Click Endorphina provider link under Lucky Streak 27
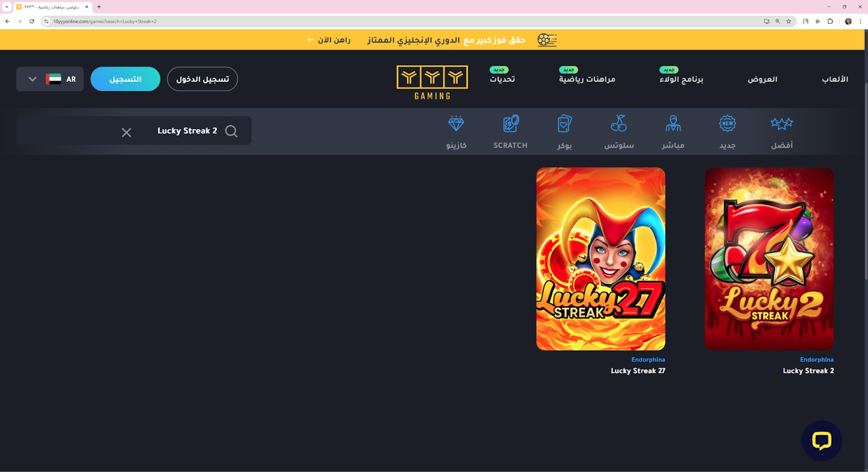The width and height of the screenshot is (868, 472). [648, 360]
